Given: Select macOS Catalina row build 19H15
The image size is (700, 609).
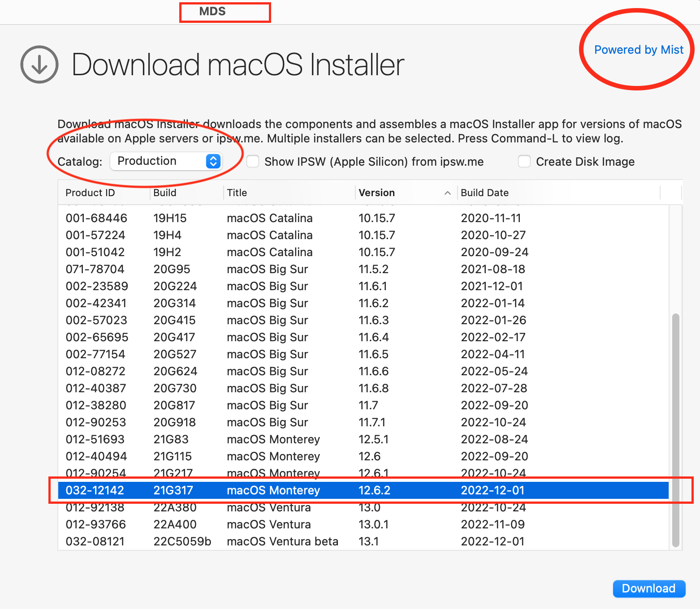Looking at the screenshot, I should click(363, 218).
